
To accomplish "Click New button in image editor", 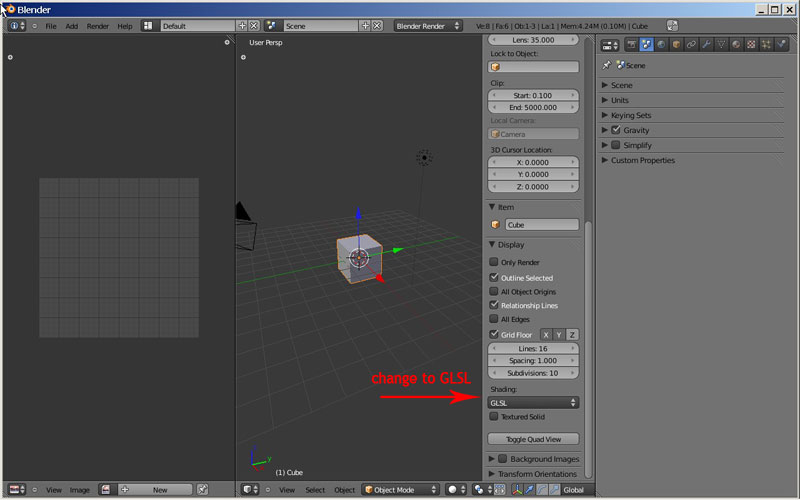I will coord(159,490).
